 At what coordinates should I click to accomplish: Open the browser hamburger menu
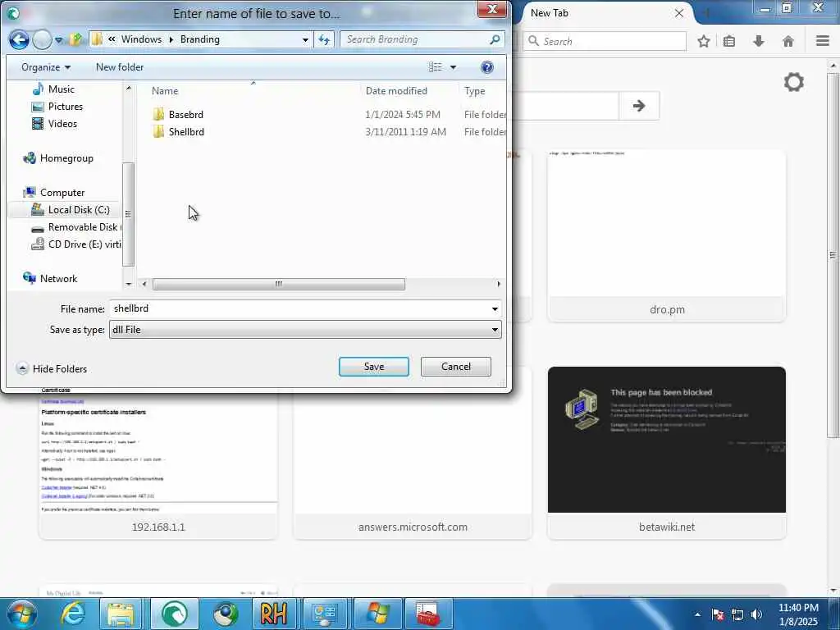pyautogui.click(x=823, y=41)
